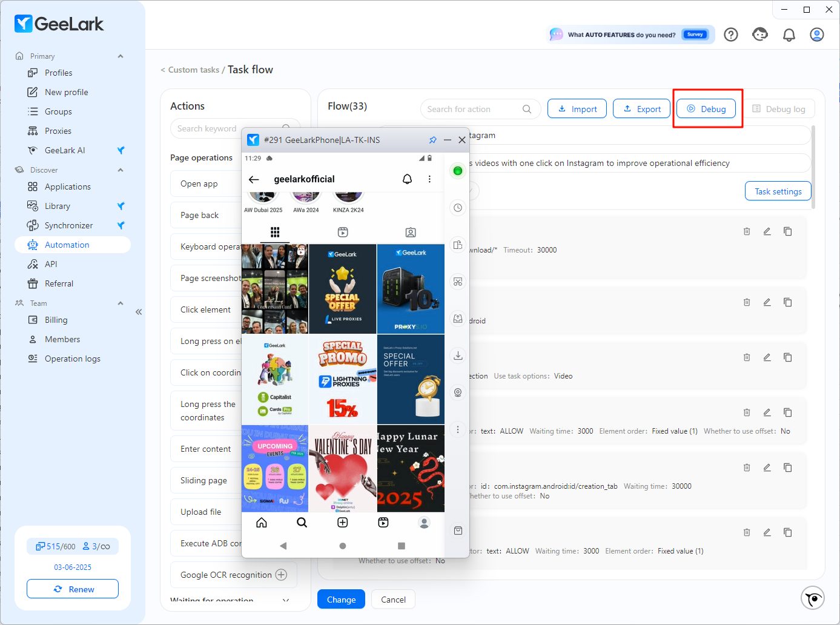Delete the step with Timeout 30000
This screenshot has height=625, width=840.
[x=747, y=231]
